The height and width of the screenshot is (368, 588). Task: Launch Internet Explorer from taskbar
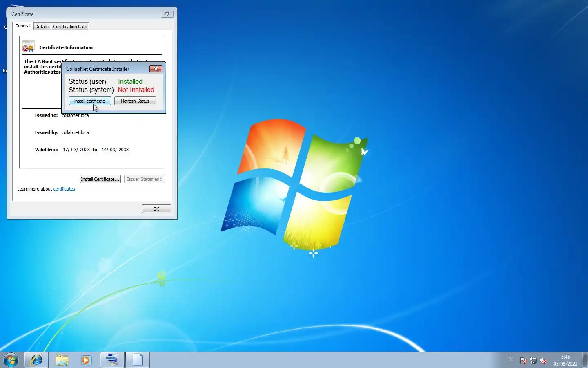(37, 360)
